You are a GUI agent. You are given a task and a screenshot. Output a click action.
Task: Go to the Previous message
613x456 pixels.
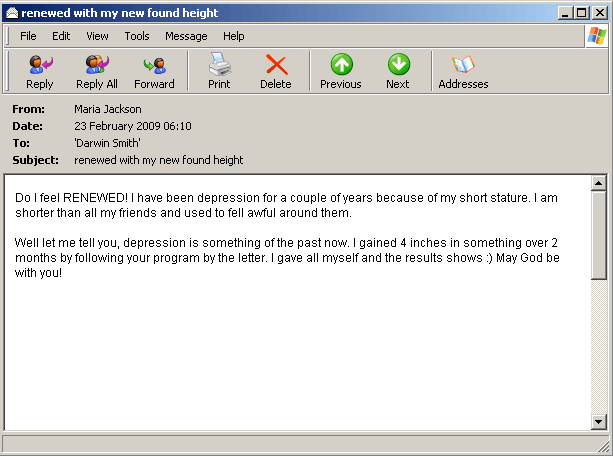click(x=341, y=72)
